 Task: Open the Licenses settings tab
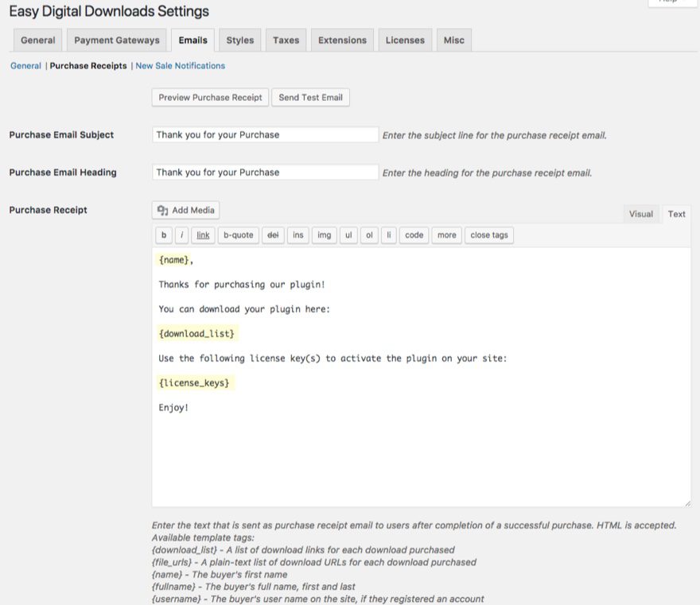click(x=405, y=41)
